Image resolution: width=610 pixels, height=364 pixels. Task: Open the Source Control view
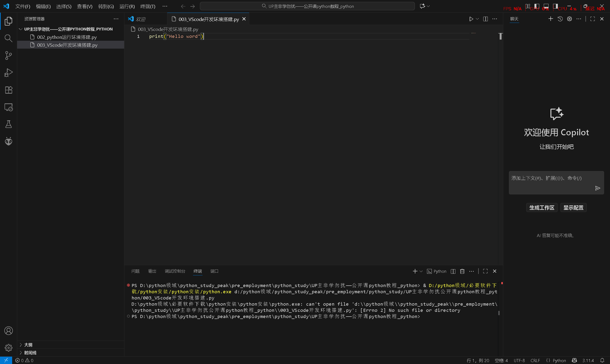(8, 56)
